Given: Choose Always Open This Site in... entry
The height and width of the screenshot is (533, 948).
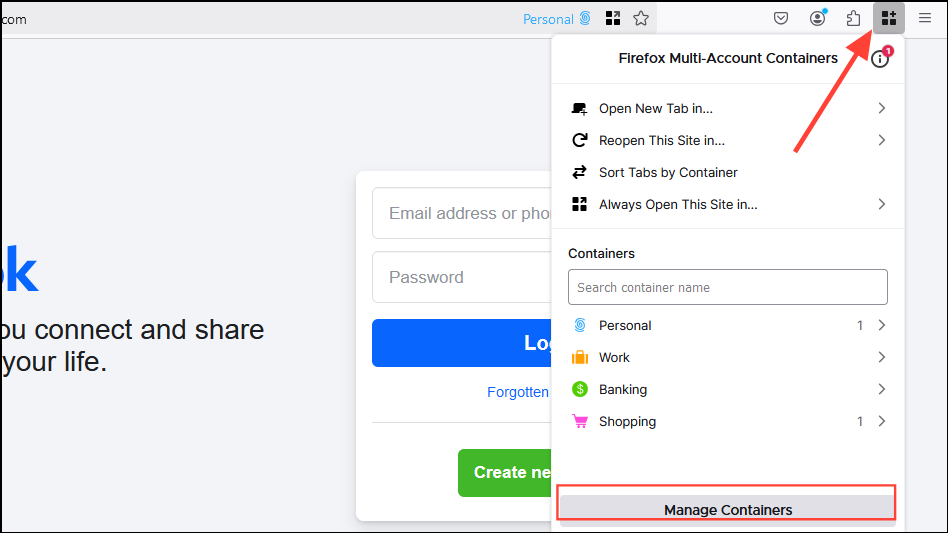Looking at the screenshot, I should 728,204.
